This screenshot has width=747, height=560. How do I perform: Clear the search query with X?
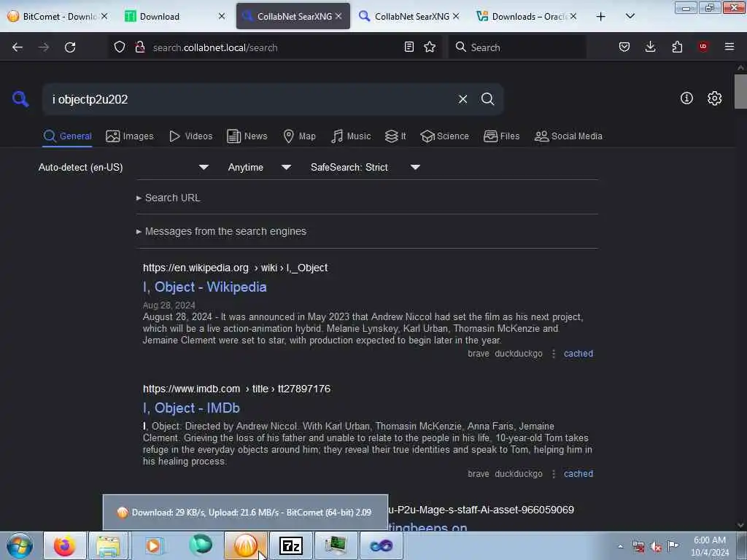click(462, 99)
